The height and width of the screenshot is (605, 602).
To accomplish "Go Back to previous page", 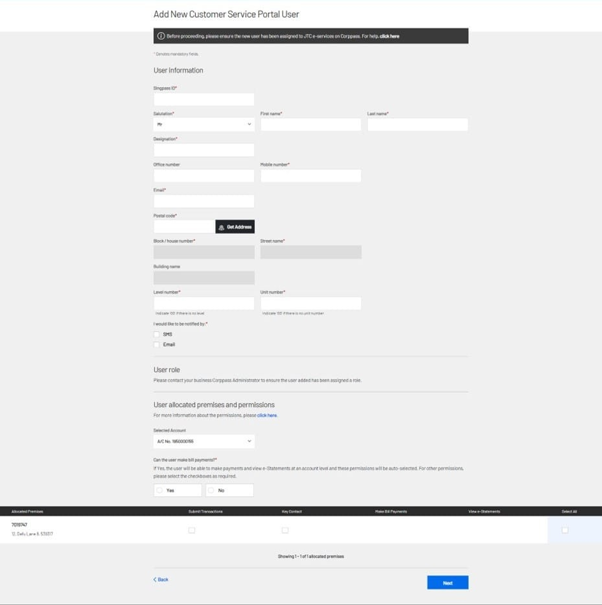I will tap(161, 580).
